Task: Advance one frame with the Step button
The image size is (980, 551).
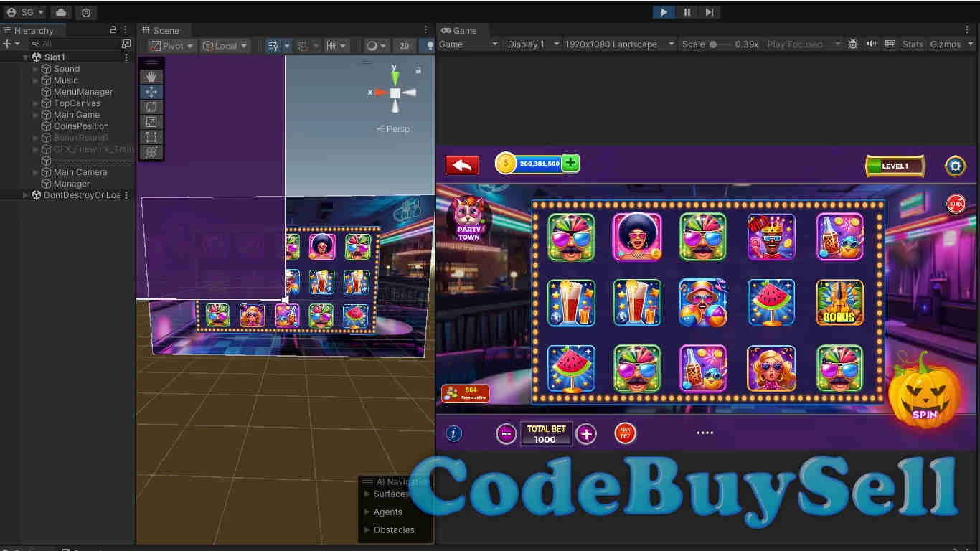Action: pos(709,12)
